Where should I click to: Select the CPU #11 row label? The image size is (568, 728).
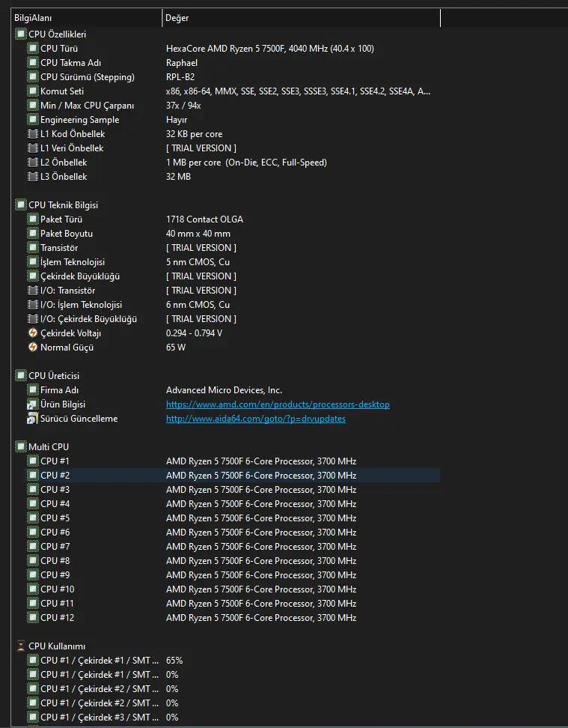(57, 603)
